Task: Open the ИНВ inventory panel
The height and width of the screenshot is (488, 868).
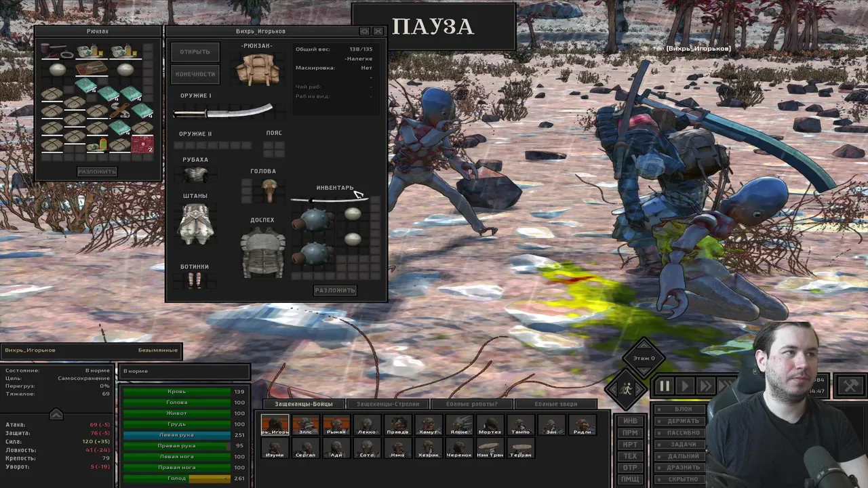Action: point(630,421)
